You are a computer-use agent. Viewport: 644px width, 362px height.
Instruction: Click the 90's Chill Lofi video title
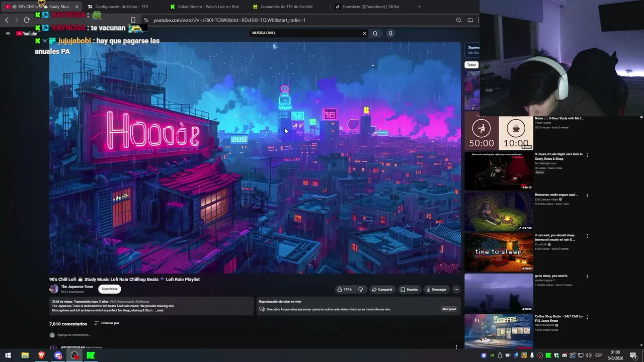click(x=124, y=279)
